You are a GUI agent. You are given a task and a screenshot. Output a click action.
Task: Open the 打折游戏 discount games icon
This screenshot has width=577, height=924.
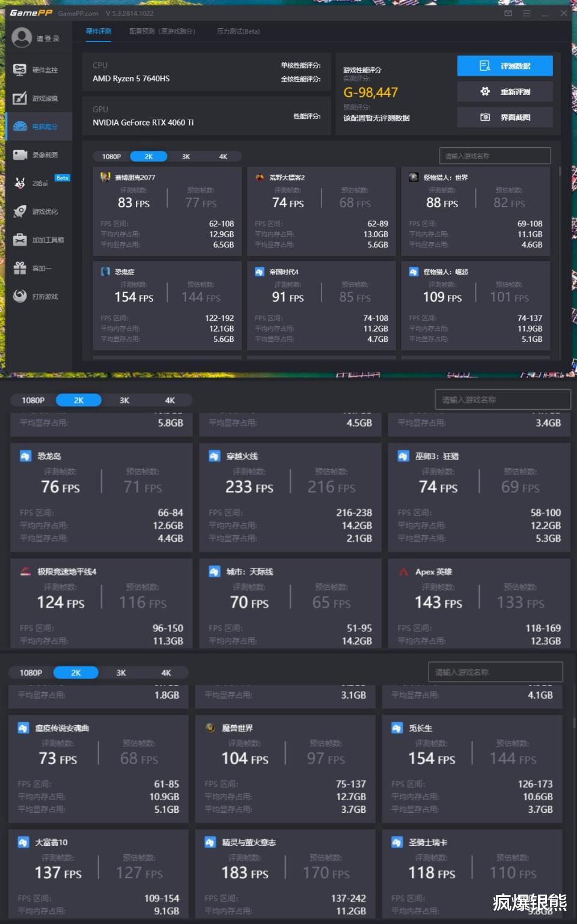tap(20, 296)
